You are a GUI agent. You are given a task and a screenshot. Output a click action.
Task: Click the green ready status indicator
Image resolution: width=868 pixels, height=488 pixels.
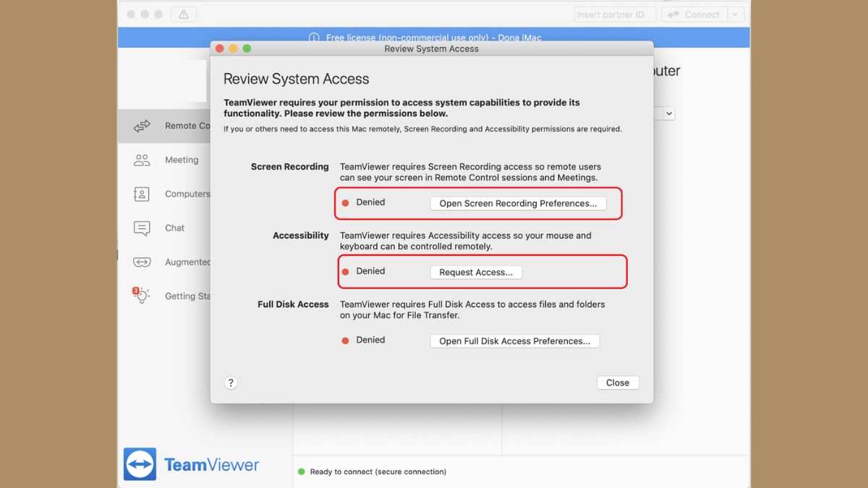coord(302,471)
